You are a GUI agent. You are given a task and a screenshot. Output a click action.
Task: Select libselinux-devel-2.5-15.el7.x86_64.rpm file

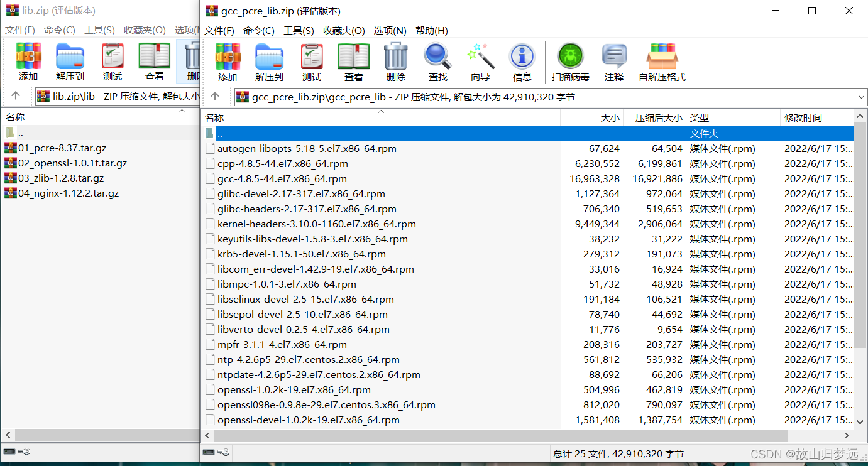point(305,300)
